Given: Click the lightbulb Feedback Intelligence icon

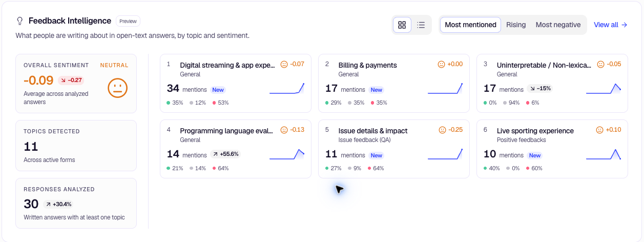Looking at the screenshot, I should click(x=20, y=21).
